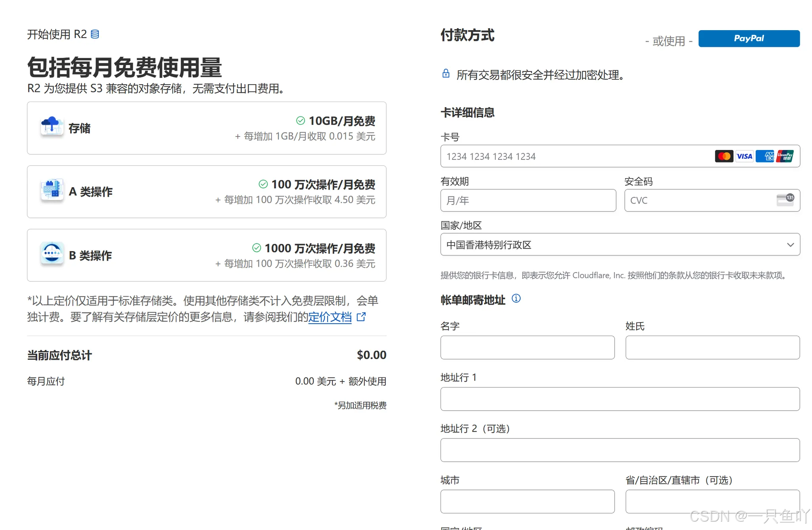This screenshot has height=530, width=812.
Task: Expand the 国家/地区 country dropdown
Action: coord(620,244)
